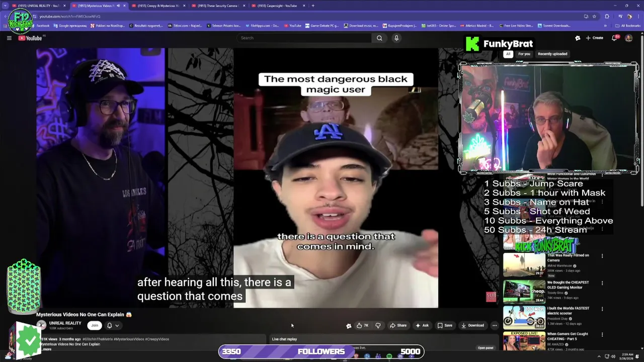The height and width of the screenshot is (362, 644).
Task: Open the OLED Gaming Monitor video thumbnail
Action: click(524, 292)
